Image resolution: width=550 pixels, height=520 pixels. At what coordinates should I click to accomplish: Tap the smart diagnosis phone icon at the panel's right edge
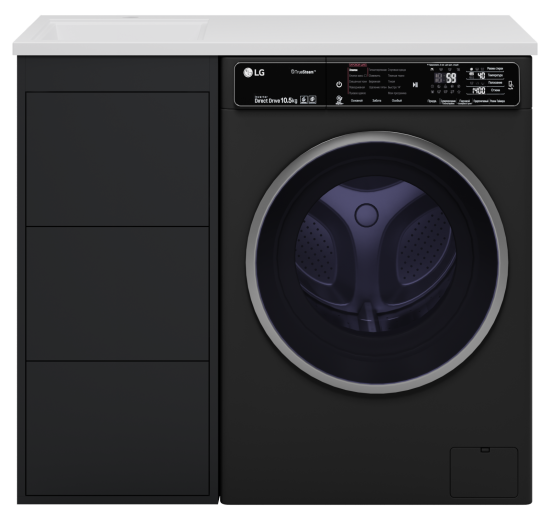pos(511,85)
